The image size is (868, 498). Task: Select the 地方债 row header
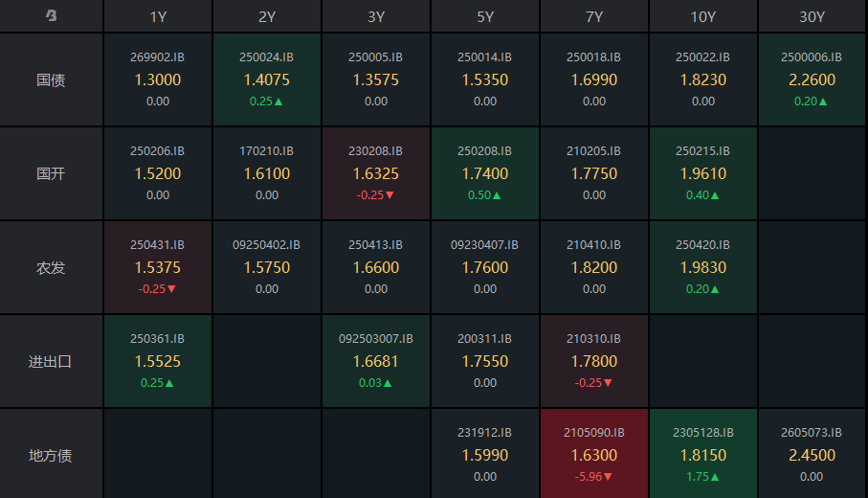(x=51, y=456)
